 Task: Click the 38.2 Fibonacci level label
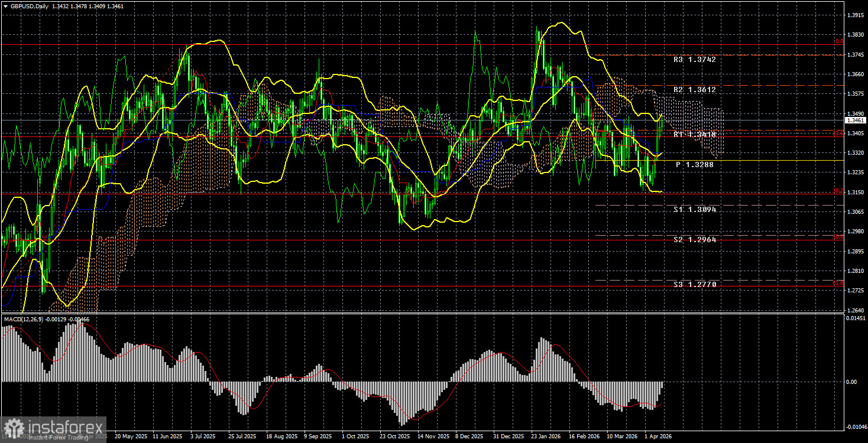pos(837,191)
